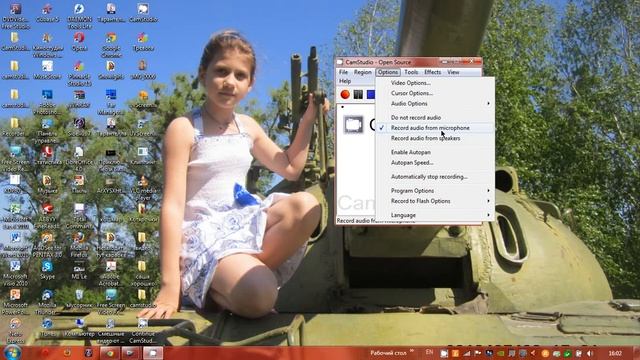Open Google Chrome desktop shortcut
The height and width of the screenshot is (360, 640).
point(111,44)
